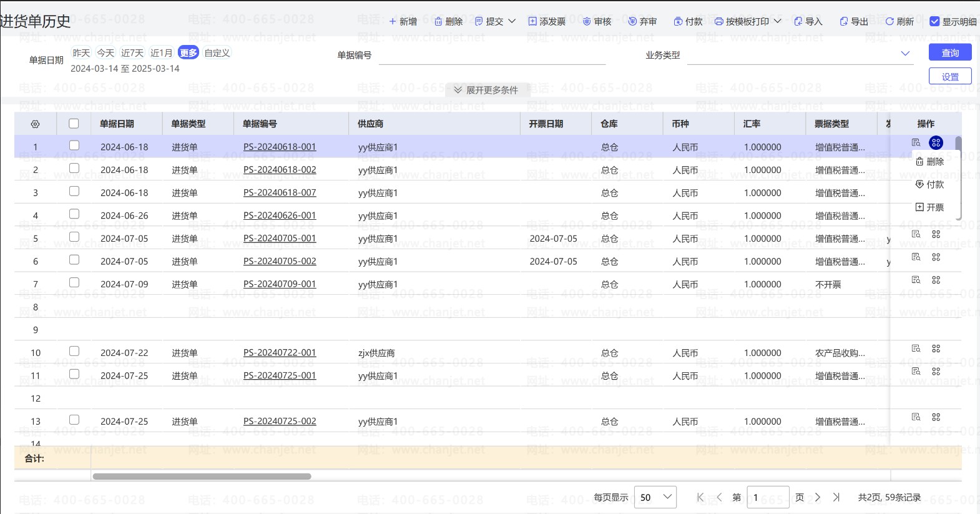This screenshot has width=980, height=514.
Task: Open document link PS-20240626-001
Action: (280, 215)
